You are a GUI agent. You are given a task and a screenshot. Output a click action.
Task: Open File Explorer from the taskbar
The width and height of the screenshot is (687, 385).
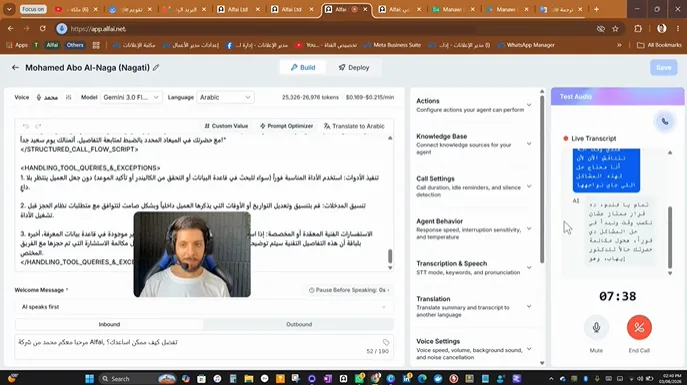pos(249,378)
